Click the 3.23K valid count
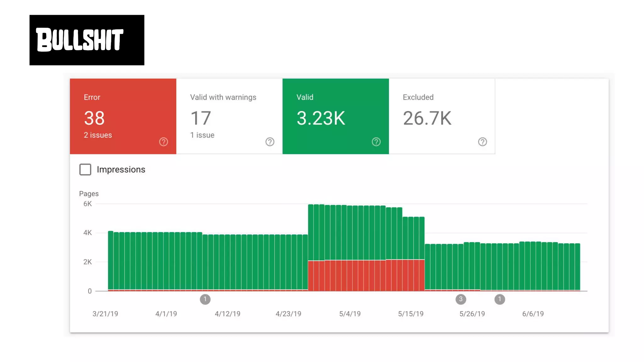 321,118
